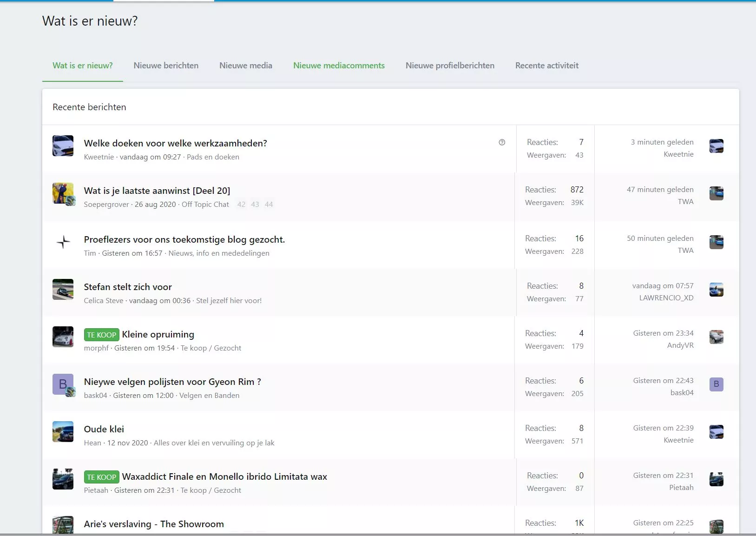Open Celica Steve author name link
This screenshot has width=756, height=536.
coord(104,301)
